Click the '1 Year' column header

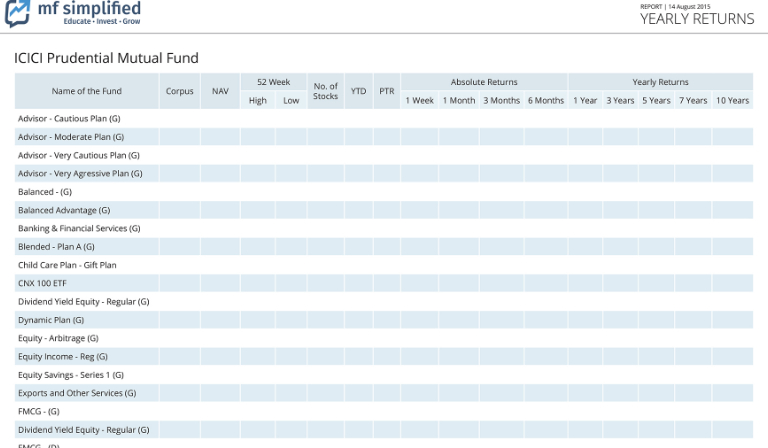tap(585, 100)
